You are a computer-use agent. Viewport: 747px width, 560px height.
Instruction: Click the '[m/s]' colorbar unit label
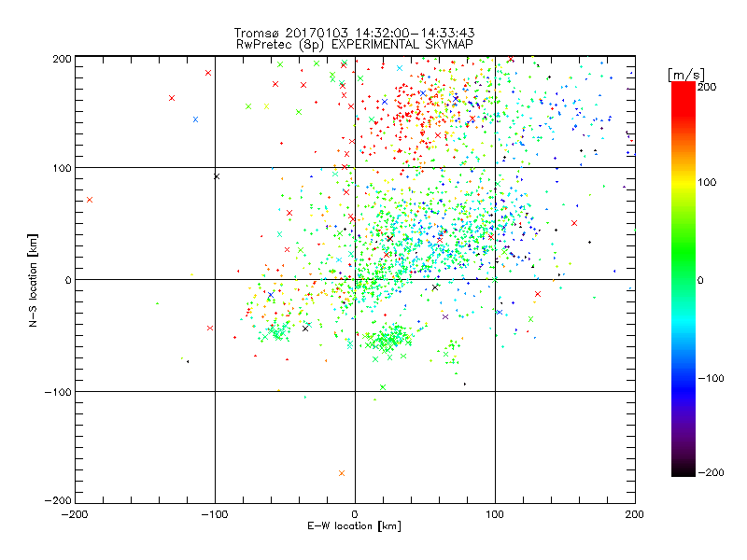click(686, 75)
